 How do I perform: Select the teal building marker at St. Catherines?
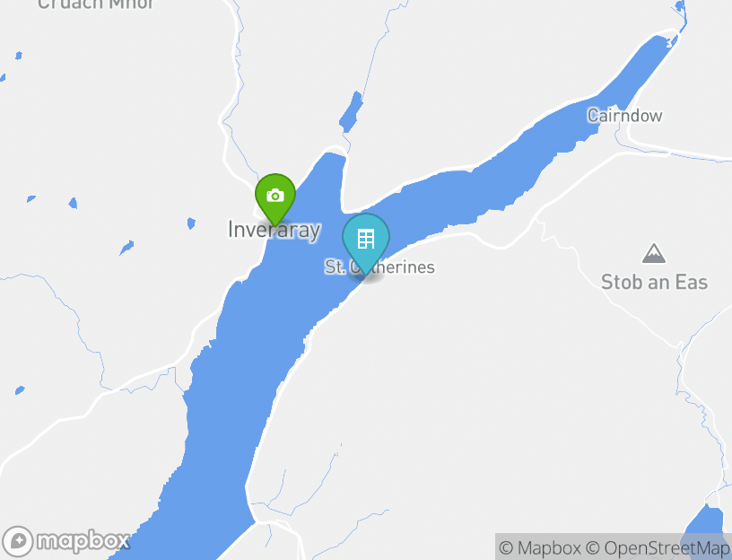(365, 242)
